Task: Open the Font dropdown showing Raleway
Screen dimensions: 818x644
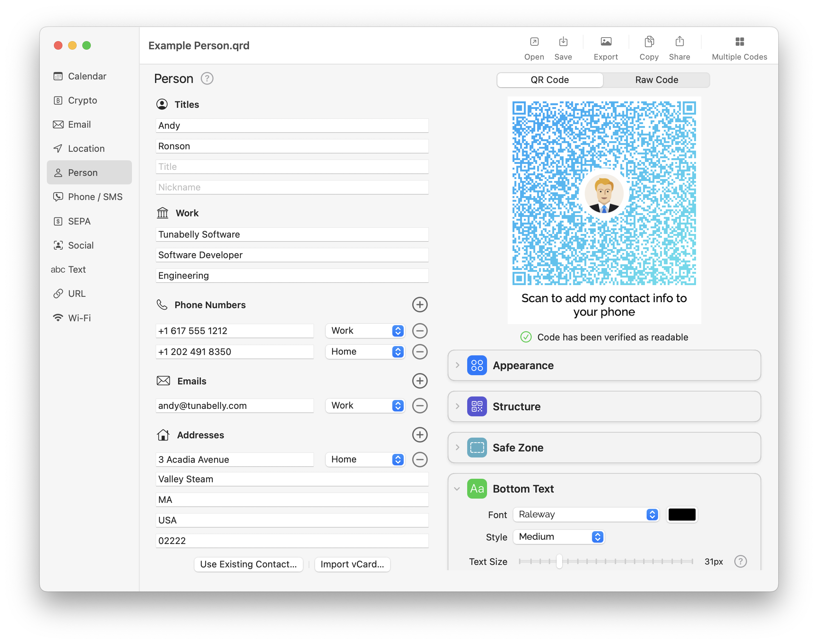Action: [585, 514]
